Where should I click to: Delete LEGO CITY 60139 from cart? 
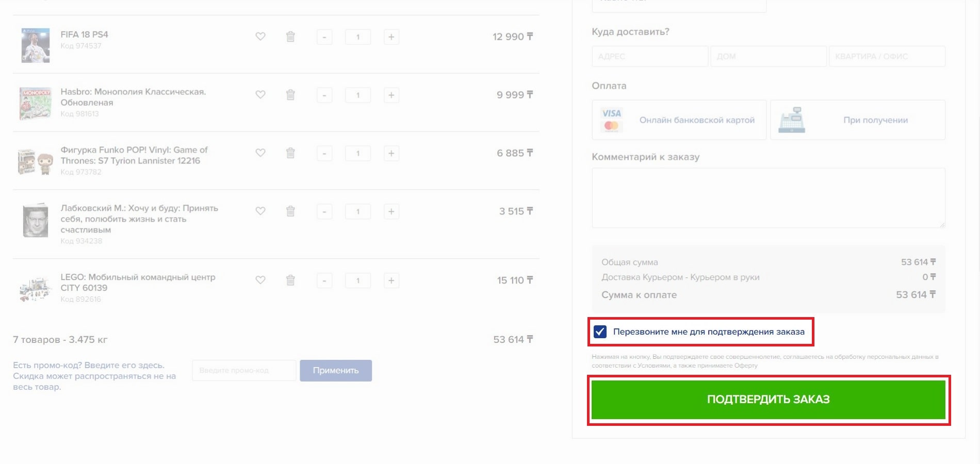click(x=290, y=280)
